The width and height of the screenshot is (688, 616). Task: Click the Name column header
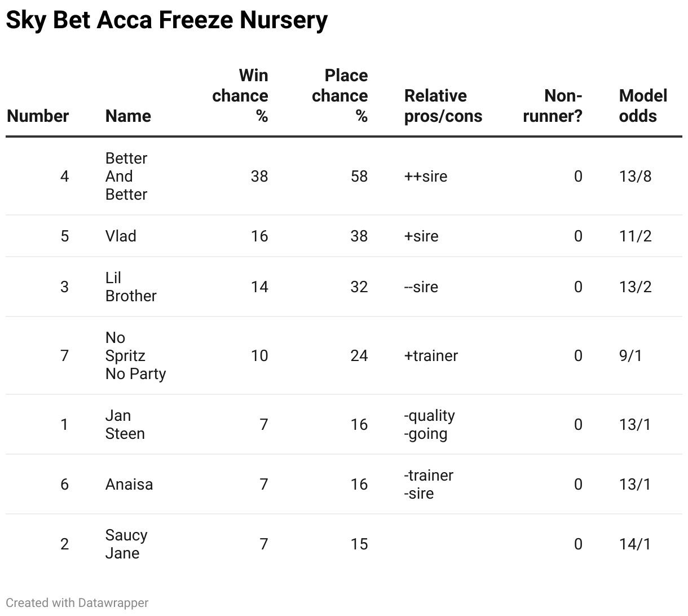pos(128,116)
